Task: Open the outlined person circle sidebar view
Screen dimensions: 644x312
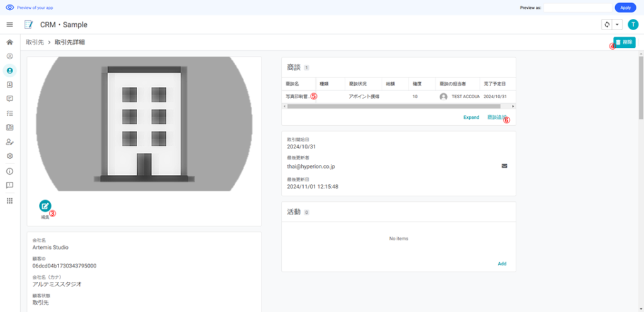Action: point(10,56)
